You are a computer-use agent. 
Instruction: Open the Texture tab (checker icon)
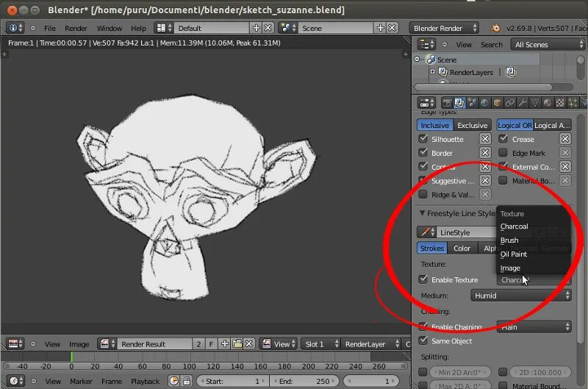(560, 103)
